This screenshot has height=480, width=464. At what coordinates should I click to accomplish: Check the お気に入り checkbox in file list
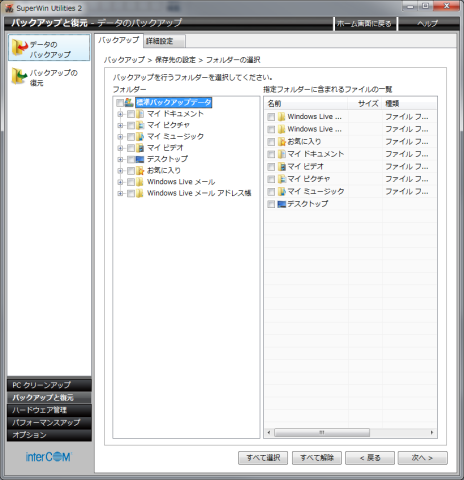(271, 142)
